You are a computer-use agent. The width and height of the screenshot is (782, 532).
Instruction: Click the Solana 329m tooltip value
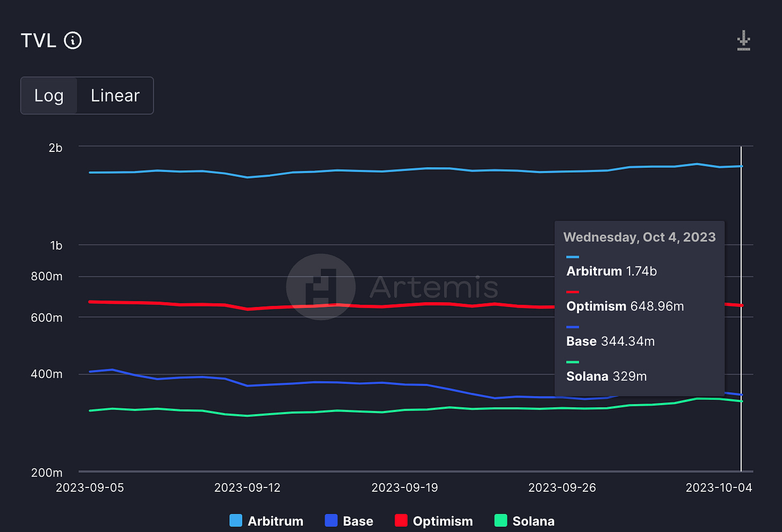pyautogui.click(x=606, y=376)
